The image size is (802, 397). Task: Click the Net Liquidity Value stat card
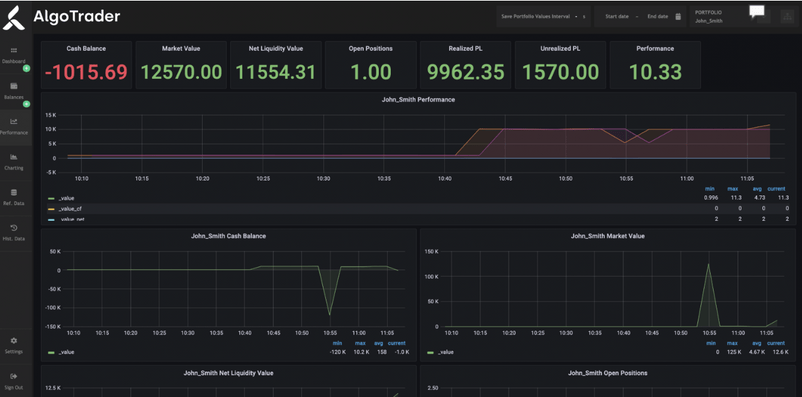(276, 65)
